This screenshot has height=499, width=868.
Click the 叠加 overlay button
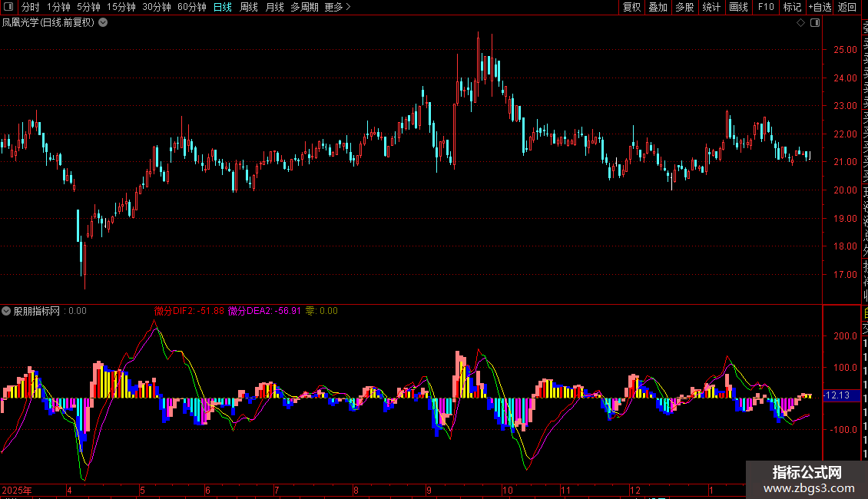tap(658, 8)
